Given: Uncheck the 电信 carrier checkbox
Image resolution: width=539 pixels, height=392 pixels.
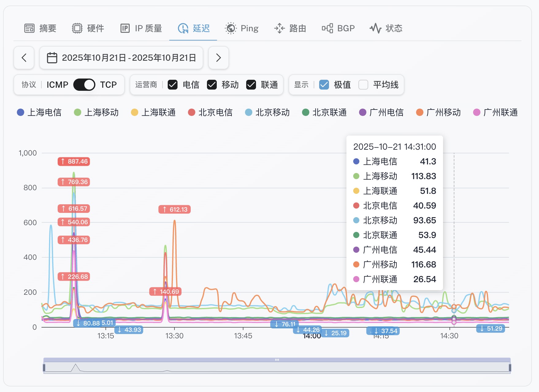Looking at the screenshot, I should tap(173, 85).
